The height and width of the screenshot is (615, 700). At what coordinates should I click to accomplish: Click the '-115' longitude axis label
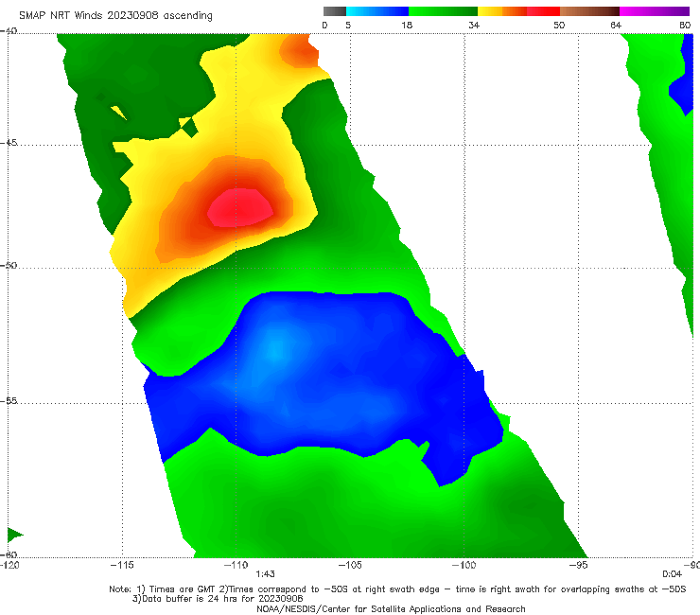[122, 565]
